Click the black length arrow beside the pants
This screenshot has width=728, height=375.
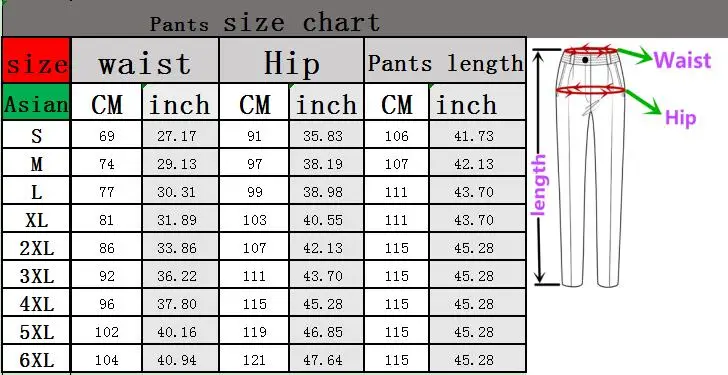click(x=539, y=167)
